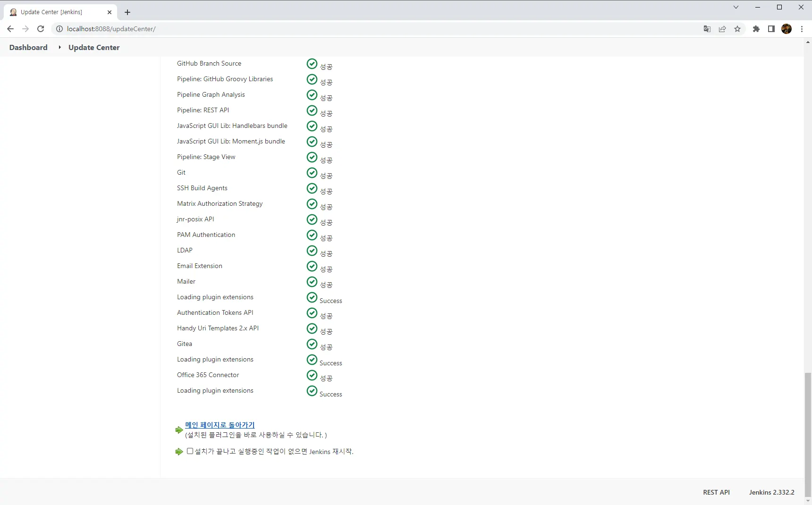Click the 성공 status text for LDAP

tap(326, 253)
